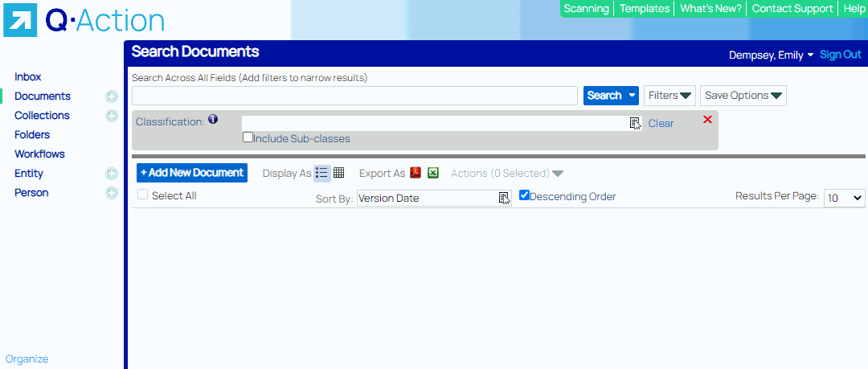
Task: Open the Inbox in sidebar
Action: point(28,77)
